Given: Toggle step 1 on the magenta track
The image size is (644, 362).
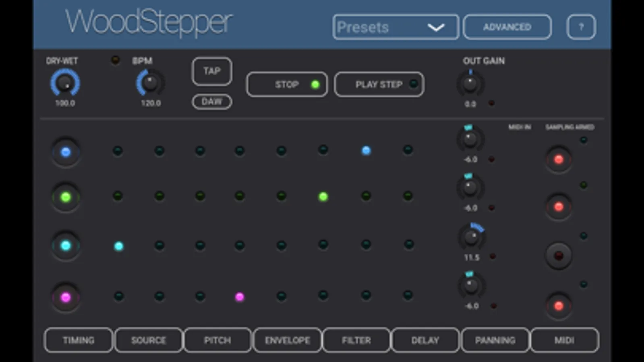Looking at the screenshot, I should pos(118,296).
